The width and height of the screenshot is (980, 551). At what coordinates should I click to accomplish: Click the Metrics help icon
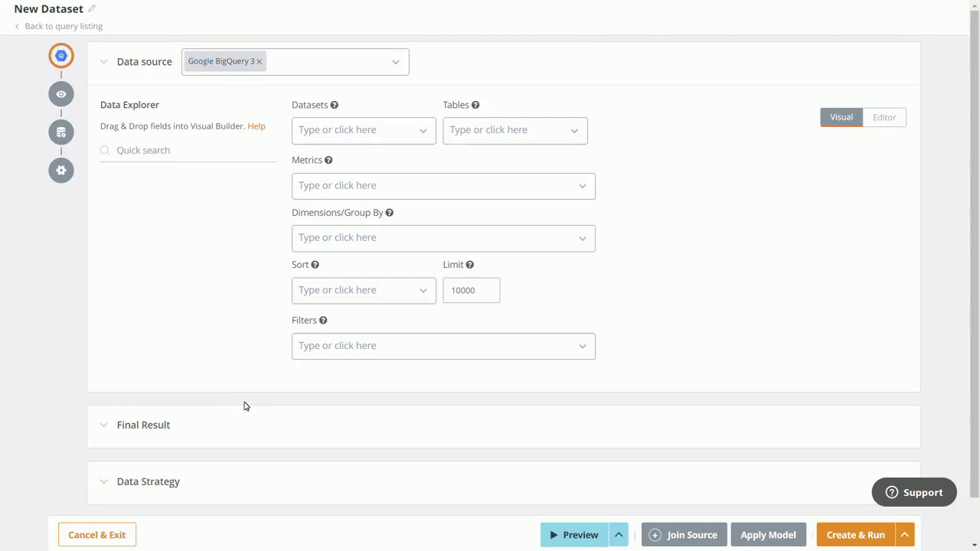[328, 159]
